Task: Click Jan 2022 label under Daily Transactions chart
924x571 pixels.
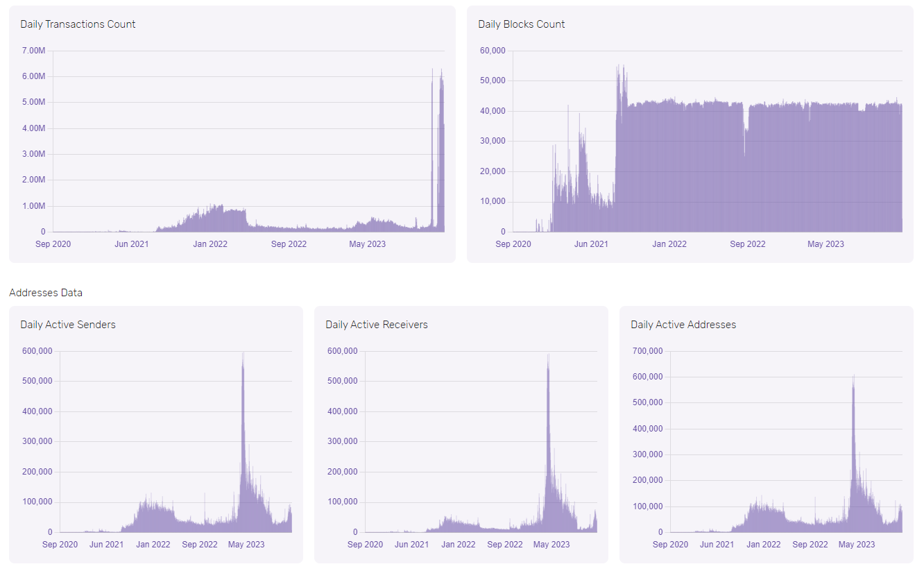Action: tap(210, 244)
